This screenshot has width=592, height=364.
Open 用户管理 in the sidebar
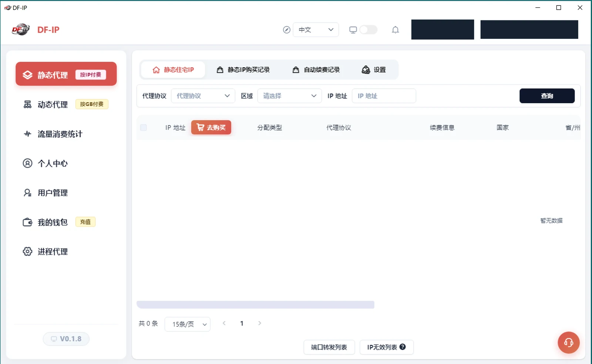tap(66, 193)
